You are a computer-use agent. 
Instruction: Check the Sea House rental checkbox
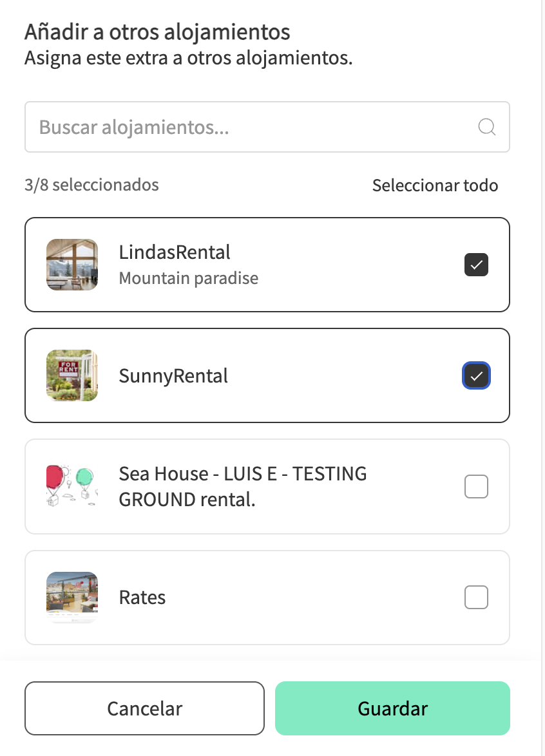[x=476, y=486]
